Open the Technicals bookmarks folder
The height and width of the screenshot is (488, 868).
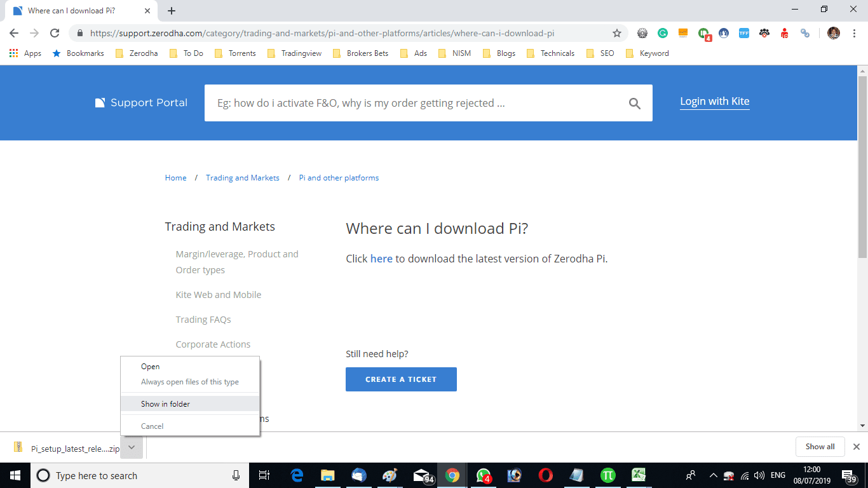(x=550, y=53)
